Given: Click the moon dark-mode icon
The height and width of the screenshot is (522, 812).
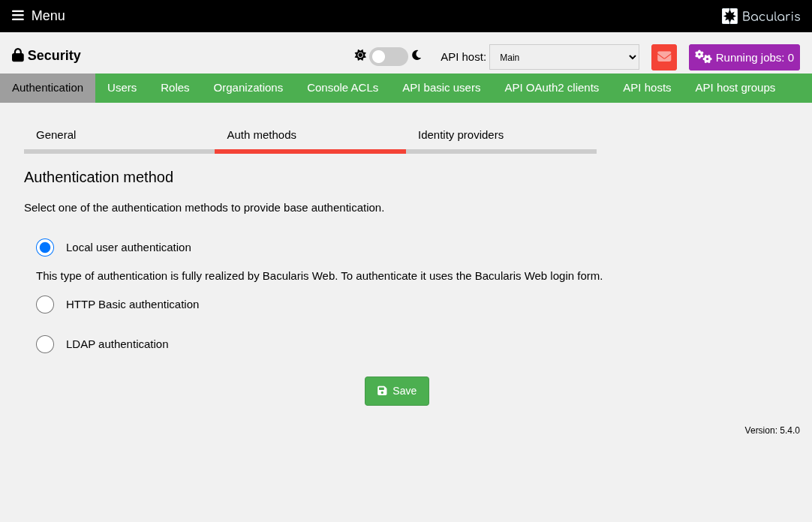Looking at the screenshot, I should coord(417,55).
